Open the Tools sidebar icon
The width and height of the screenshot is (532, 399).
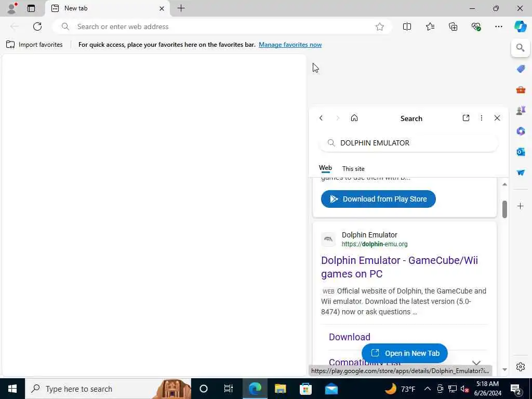(521, 90)
